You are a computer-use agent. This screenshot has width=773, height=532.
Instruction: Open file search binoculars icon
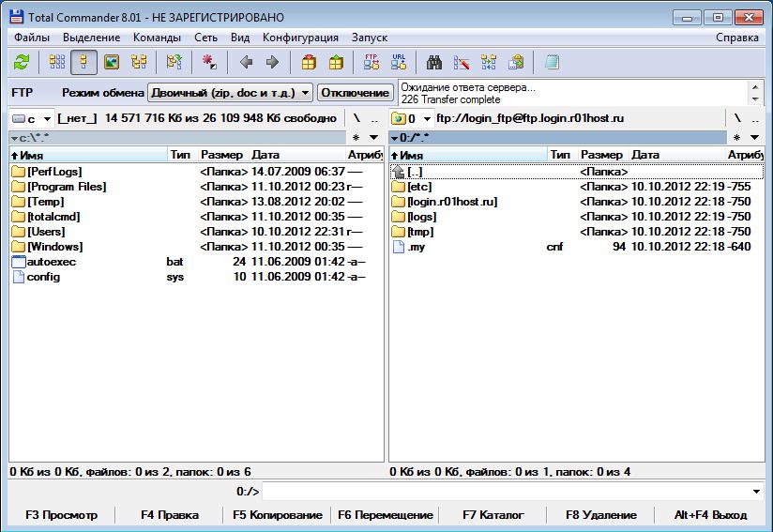434,62
